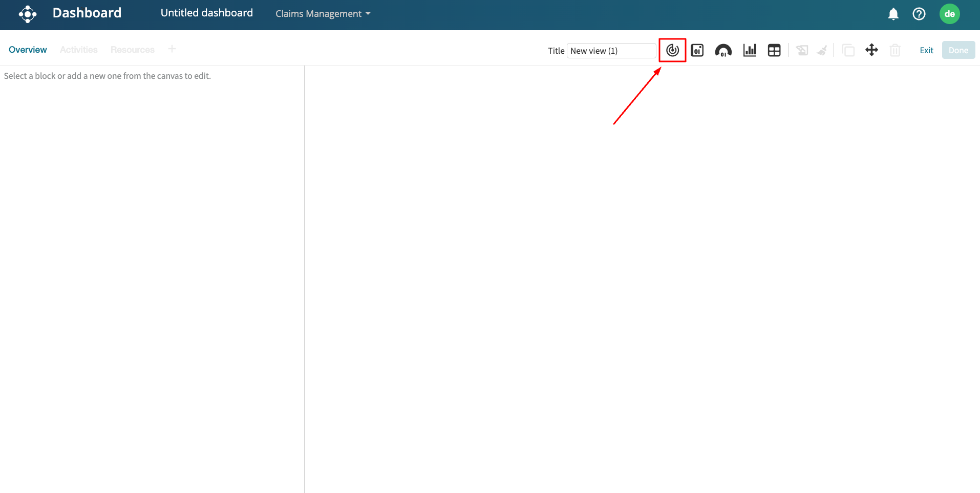Open the notifications bell
980x493 pixels.
tap(893, 14)
